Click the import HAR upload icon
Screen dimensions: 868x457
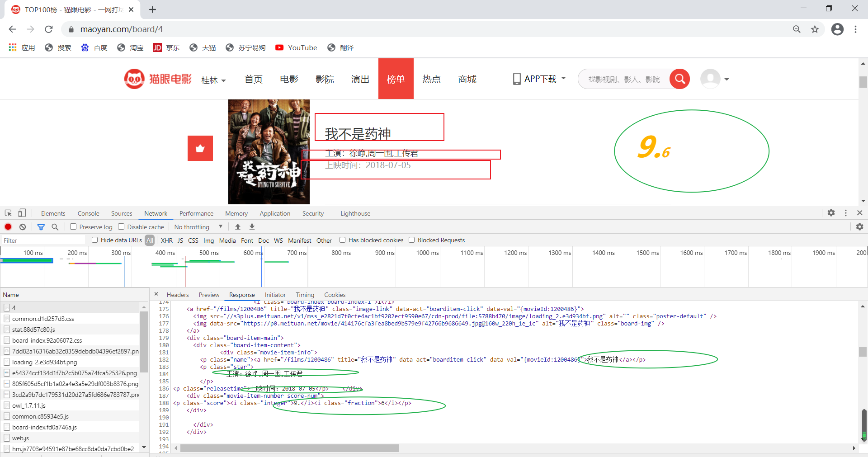pyautogui.click(x=238, y=227)
